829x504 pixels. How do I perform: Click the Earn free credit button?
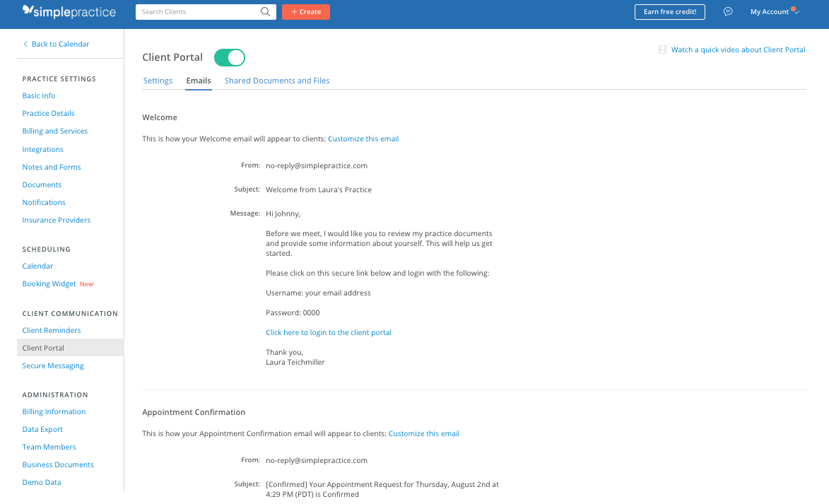[669, 11]
